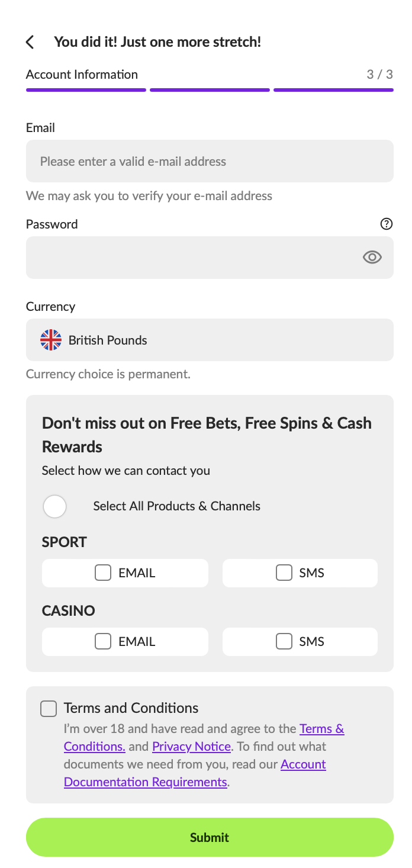Click the 3 / 3 step indicator
The width and height of the screenshot is (412, 868).
coord(381,74)
